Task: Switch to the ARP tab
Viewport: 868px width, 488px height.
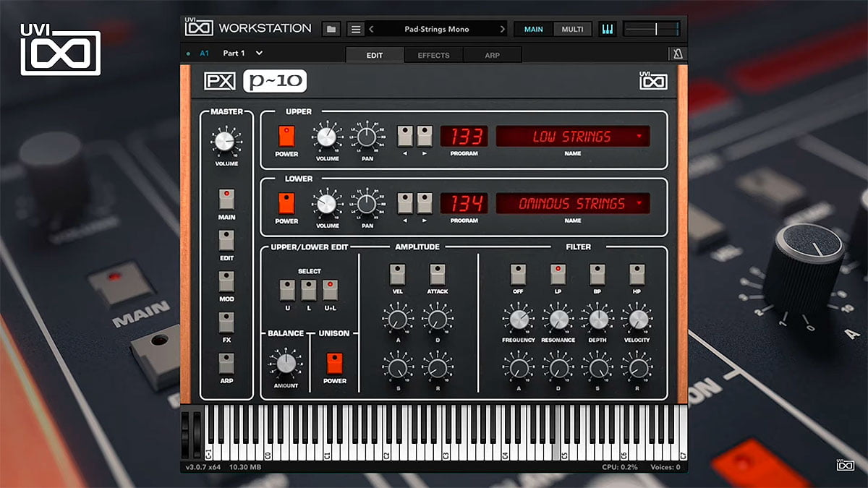Action: click(x=492, y=55)
